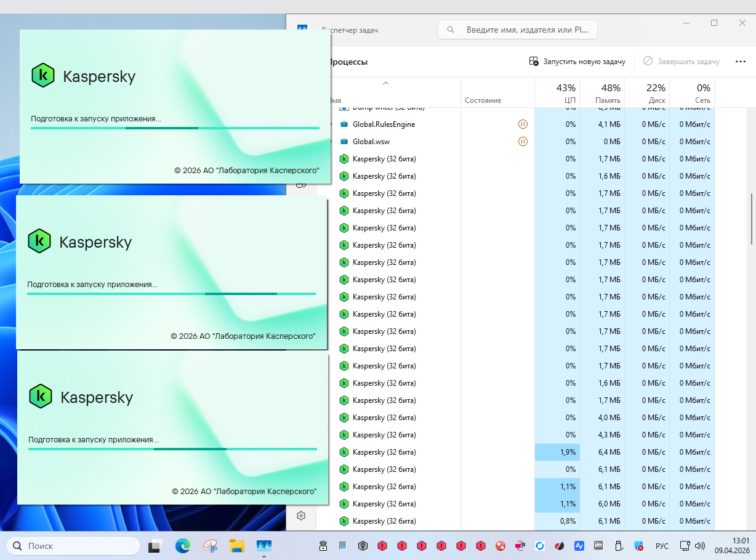
Task: Click the blue flag tray icon
Action: [343, 546]
